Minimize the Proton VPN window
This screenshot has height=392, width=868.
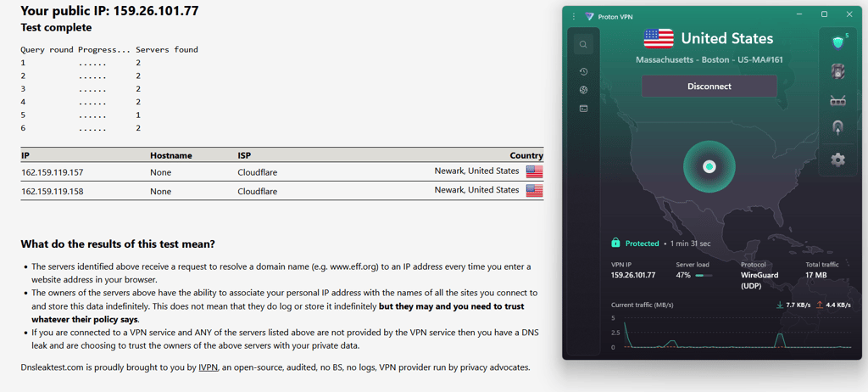(798, 14)
